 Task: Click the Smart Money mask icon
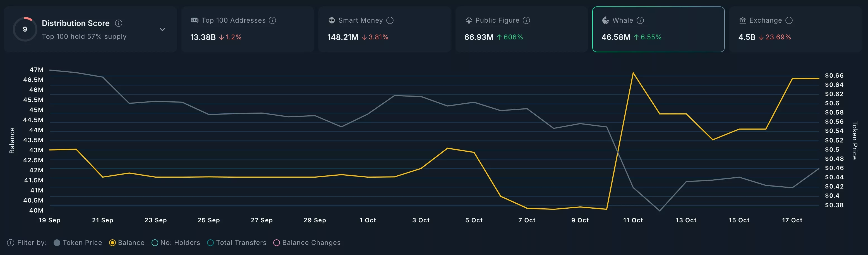pos(332,20)
